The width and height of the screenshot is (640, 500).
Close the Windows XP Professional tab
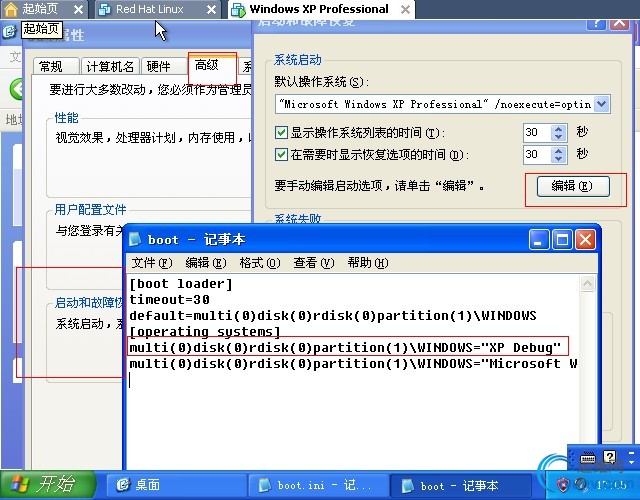(x=405, y=10)
